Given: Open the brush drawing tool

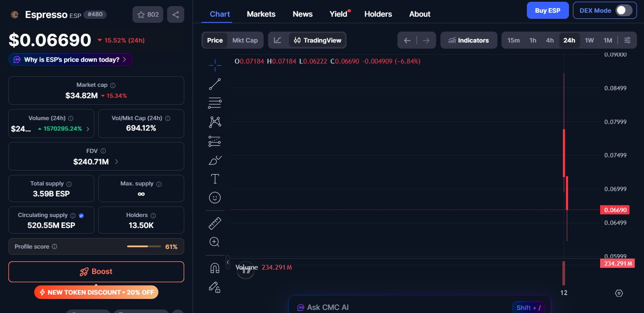Looking at the screenshot, I should pyautogui.click(x=215, y=160).
